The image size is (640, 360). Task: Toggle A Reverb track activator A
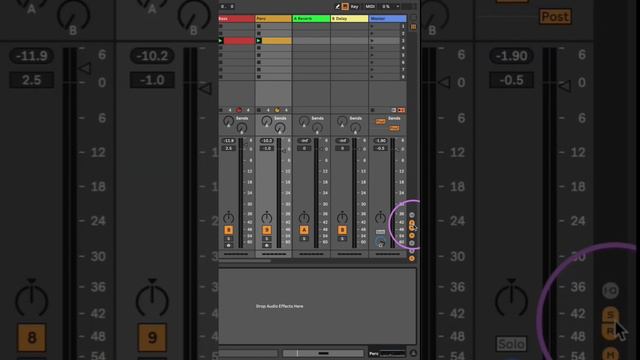point(304,230)
